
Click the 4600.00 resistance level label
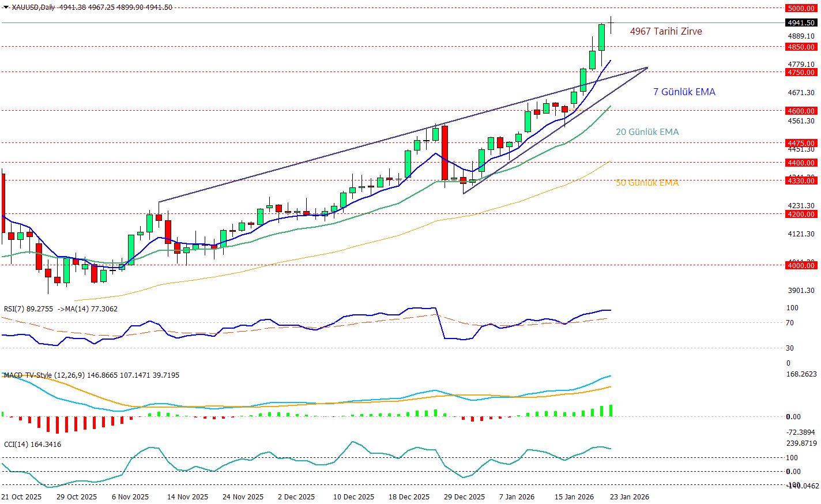pyautogui.click(x=801, y=111)
